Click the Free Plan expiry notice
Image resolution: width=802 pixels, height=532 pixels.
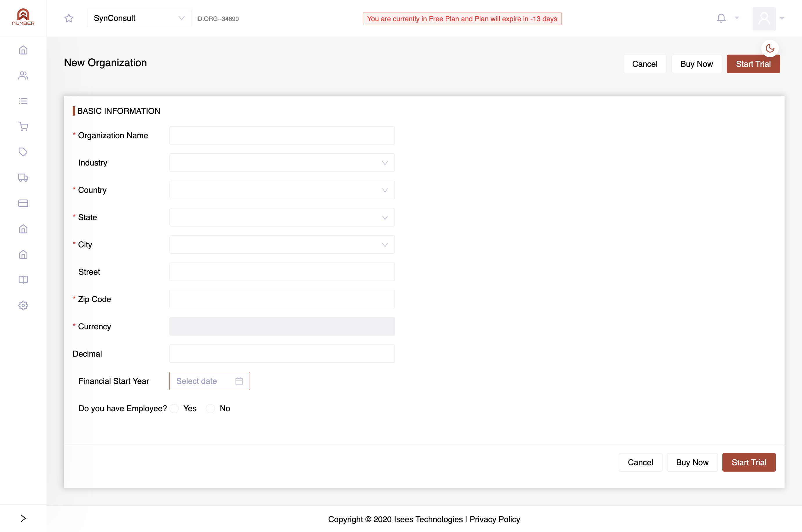coord(462,19)
